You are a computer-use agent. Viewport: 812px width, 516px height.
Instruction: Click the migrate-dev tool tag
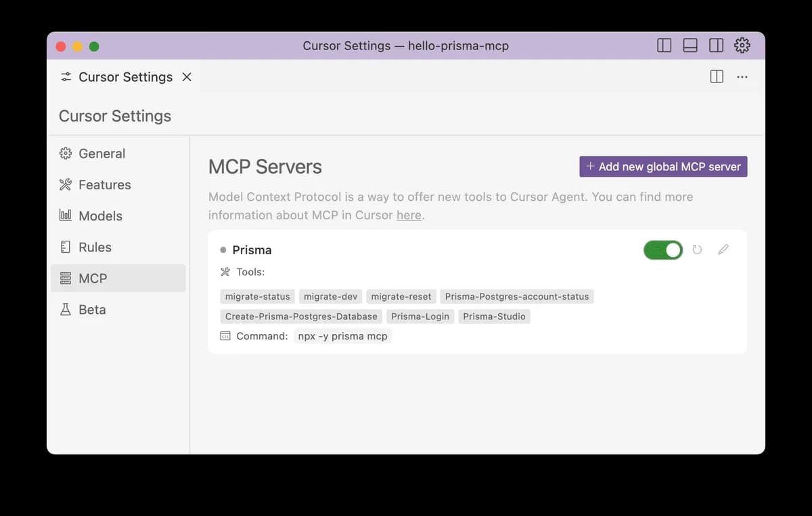[330, 296]
